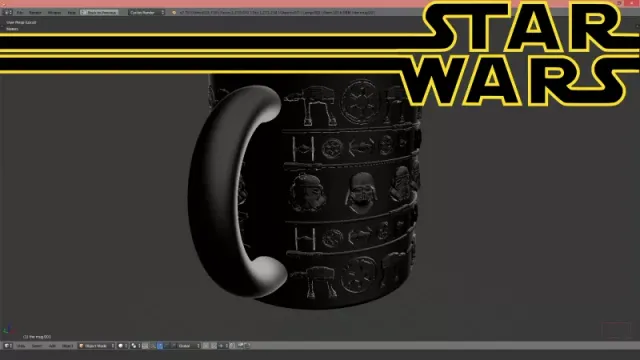Open the View menu in the viewport header
Image resolution: width=640 pixels, height=360 pixels.
click(x=21, y=346)
